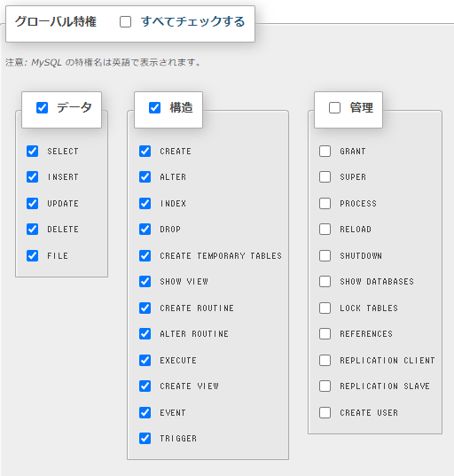
Task: Uncheck the SHOW VIEW privilege
Action: coord(145,281)
